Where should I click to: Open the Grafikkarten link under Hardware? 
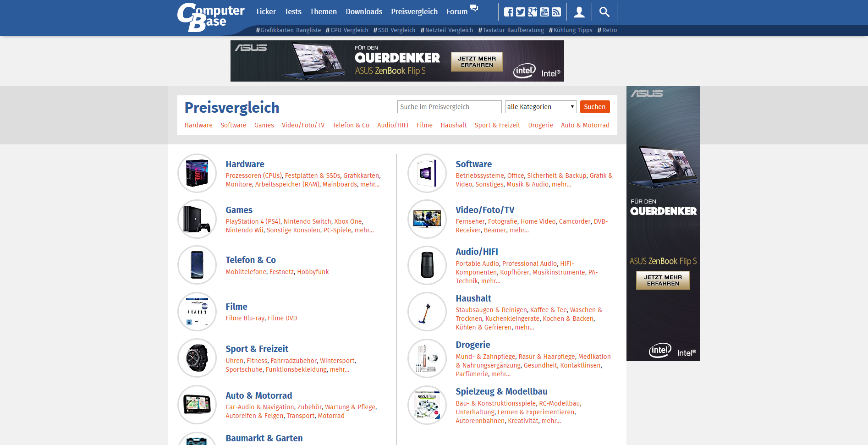click(361, 176)
